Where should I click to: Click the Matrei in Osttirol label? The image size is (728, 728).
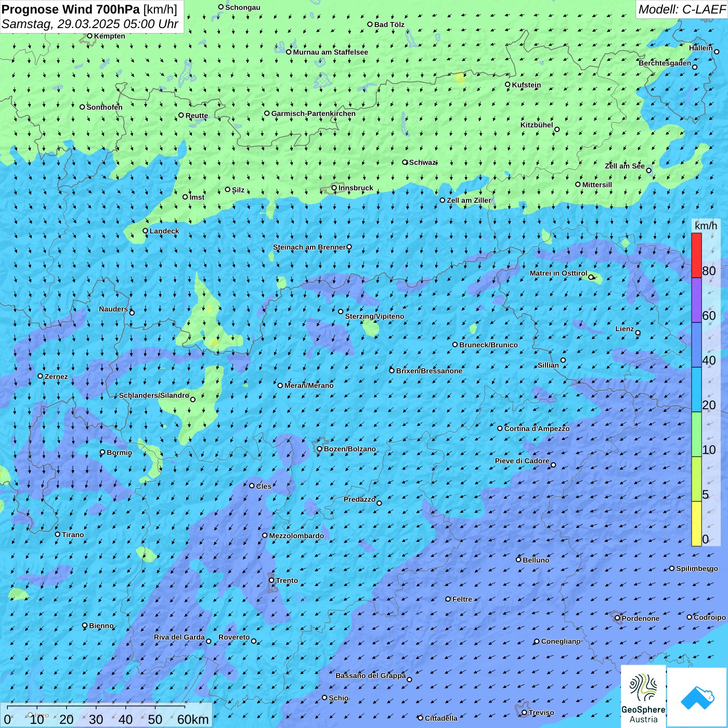[558, 273]
